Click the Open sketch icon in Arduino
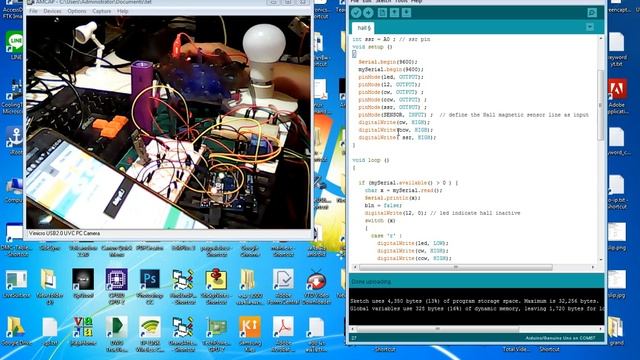The width and height of the screenshot is (640, 360). [x=394, y=13]
